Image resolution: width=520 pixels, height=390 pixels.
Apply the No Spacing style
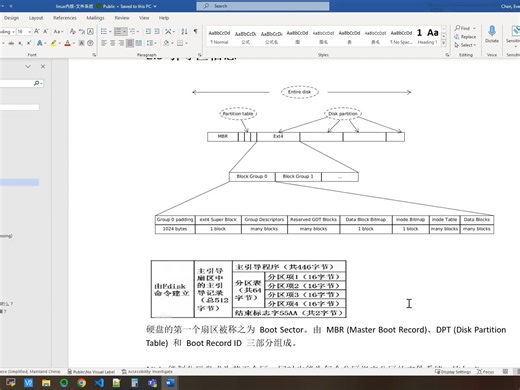click(401, 37)
